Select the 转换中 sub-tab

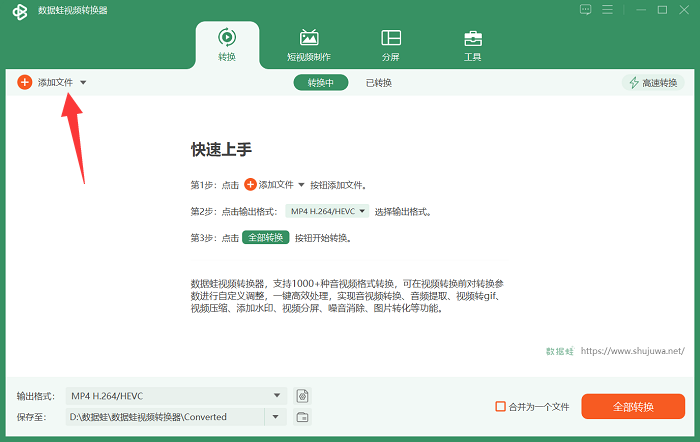pyautogui.click(x=321, y=83)
